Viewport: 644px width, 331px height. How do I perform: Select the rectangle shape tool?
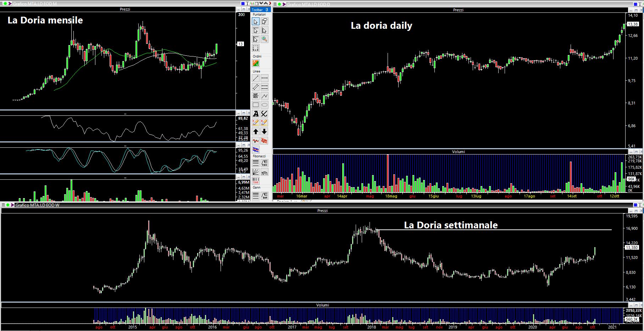point(256,105)
